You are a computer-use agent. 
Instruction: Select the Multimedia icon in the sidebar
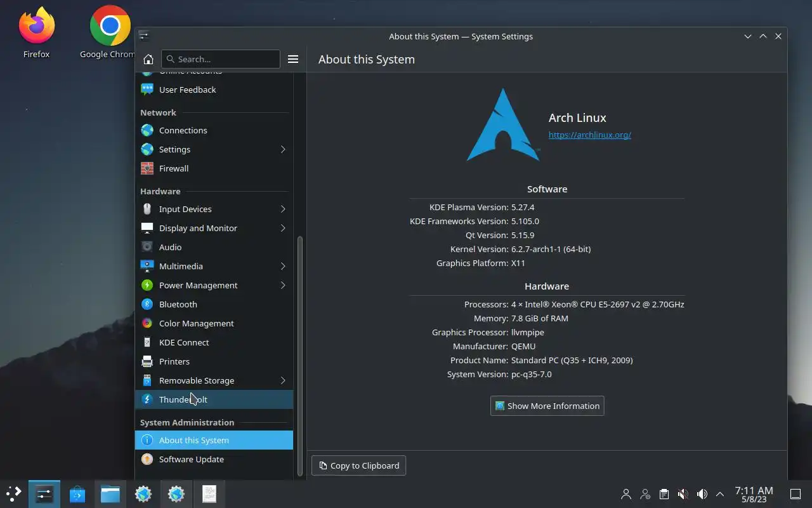click(x=147, y=266)
